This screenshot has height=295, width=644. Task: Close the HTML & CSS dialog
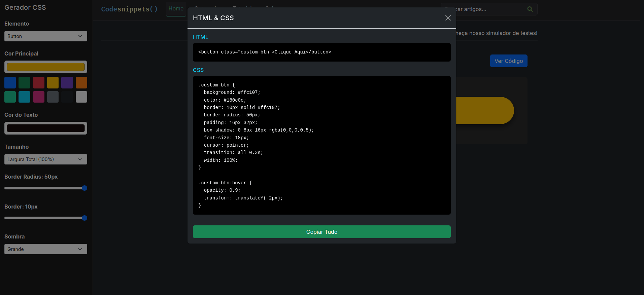(448, 18)
